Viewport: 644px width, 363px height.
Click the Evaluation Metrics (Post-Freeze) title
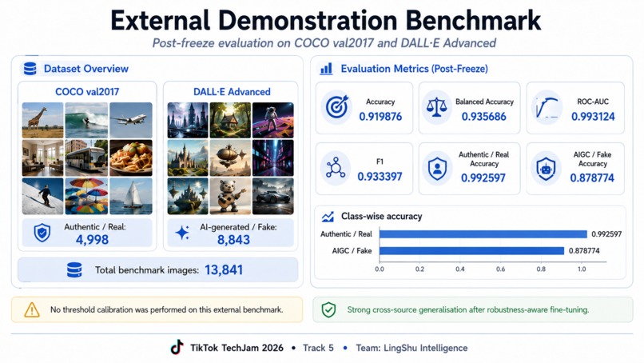tap(415, 69)
